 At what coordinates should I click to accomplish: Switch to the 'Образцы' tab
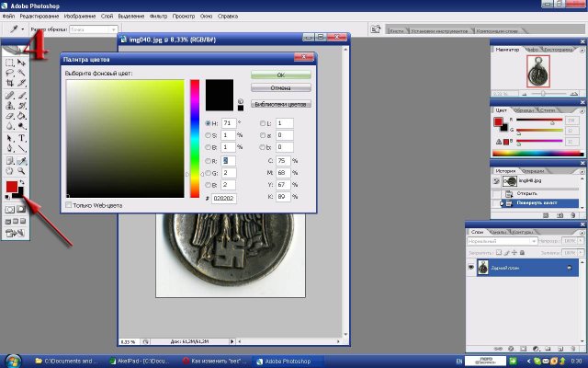click(524, 110)
